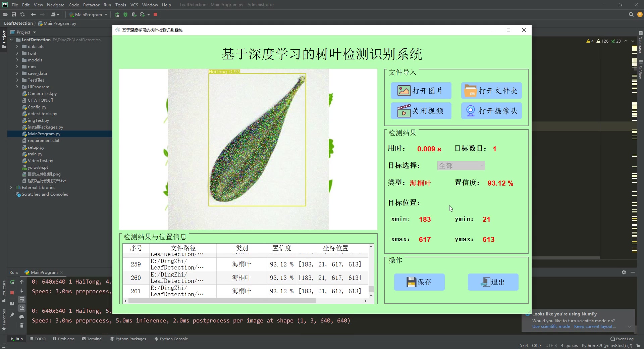Close the video with 关闭视频
The height and width of the screenshot is (349, 644).
pyautogui.click(x=421, y=111)
